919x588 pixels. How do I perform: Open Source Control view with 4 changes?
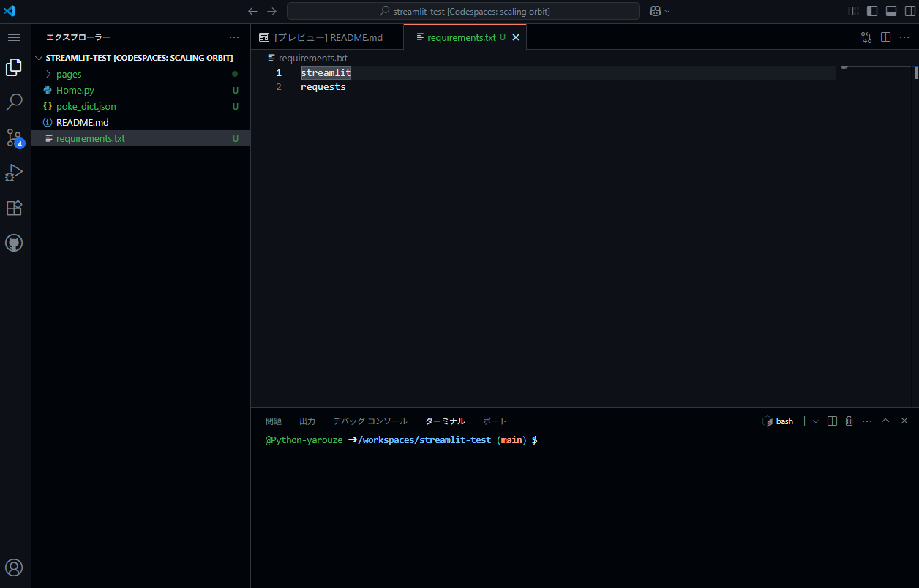(x=15, y=137)
